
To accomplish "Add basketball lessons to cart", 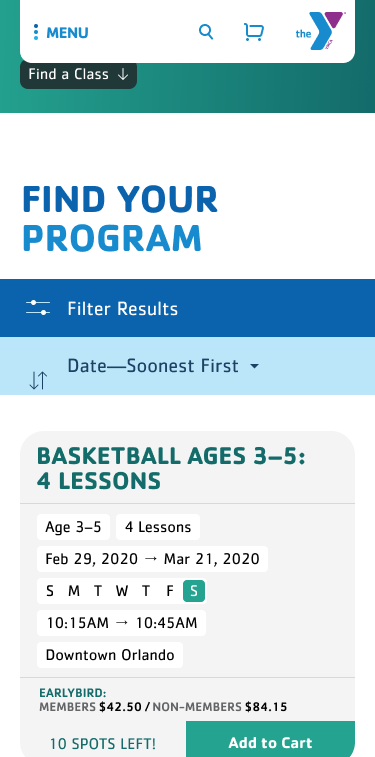I will (x=270, y=740).
